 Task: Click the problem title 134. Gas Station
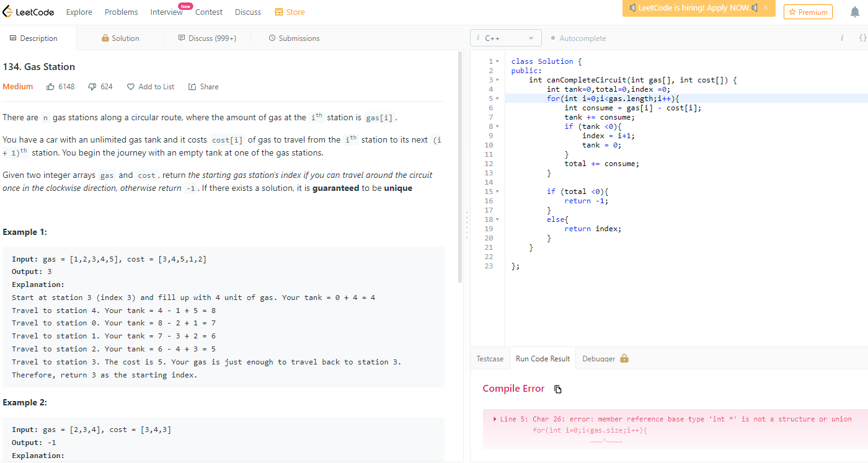[39, 67]
